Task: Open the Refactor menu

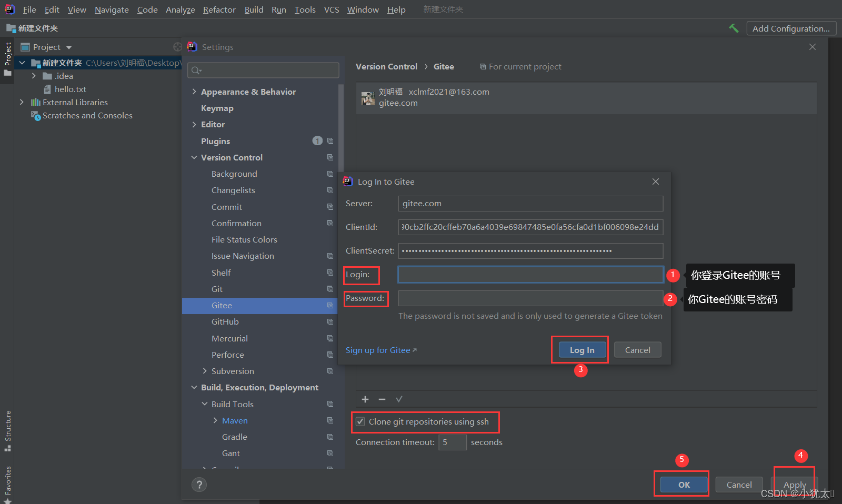Action: (219, 9)
